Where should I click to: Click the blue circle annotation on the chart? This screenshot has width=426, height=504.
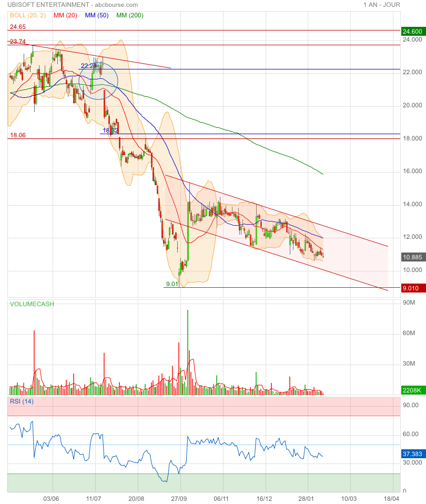coord(98,81)
